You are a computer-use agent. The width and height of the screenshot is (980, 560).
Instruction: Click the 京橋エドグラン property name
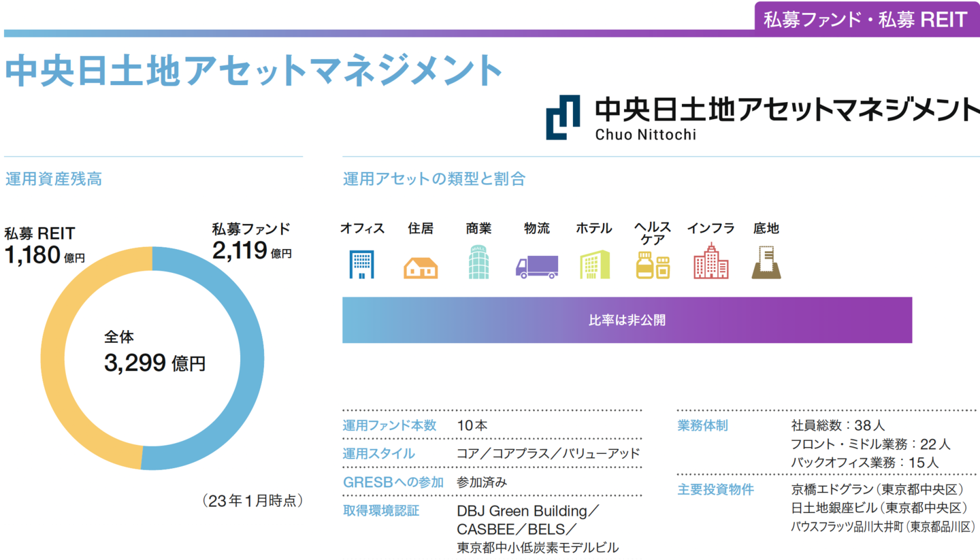click(x=832, y=489)
